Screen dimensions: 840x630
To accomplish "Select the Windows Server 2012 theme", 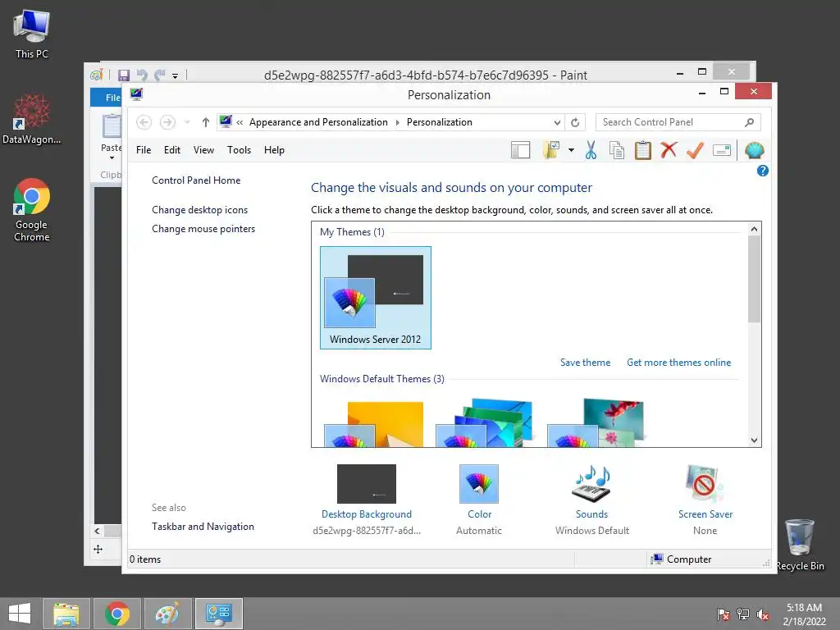I will 376,298.
